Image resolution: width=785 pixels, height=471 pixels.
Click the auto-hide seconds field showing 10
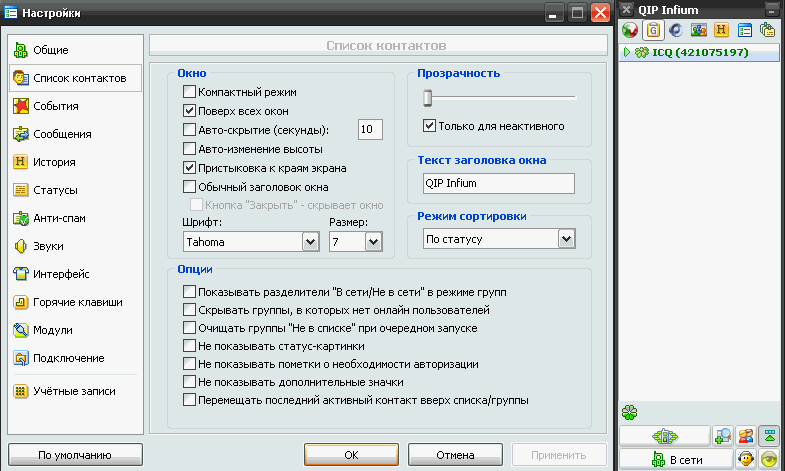[370, 130]
